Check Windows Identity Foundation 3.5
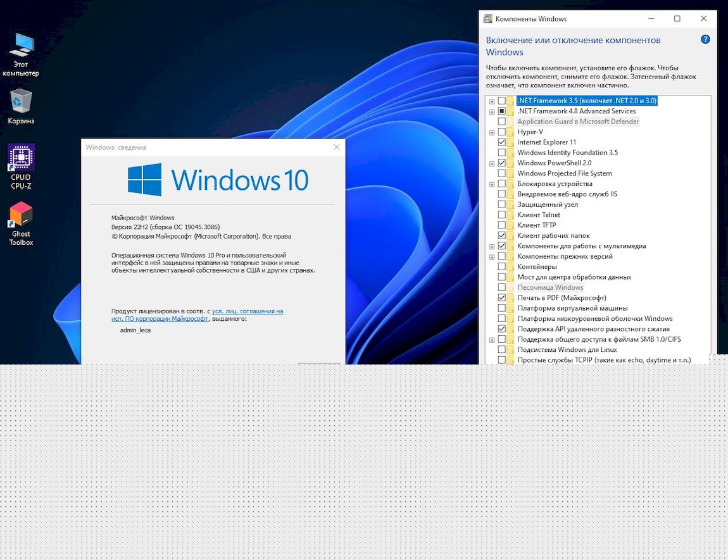Screen dimensions: 728x560 pyautogui.click(x=502, y=152)
